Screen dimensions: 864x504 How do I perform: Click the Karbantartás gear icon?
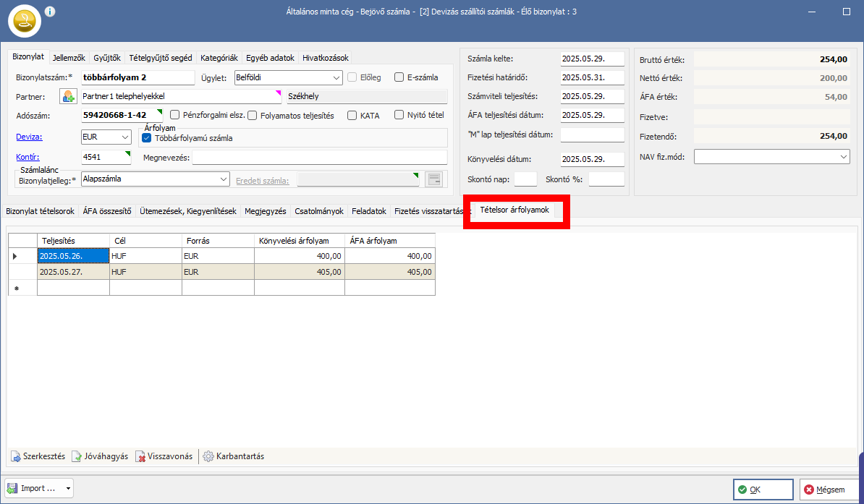point(208,456)
